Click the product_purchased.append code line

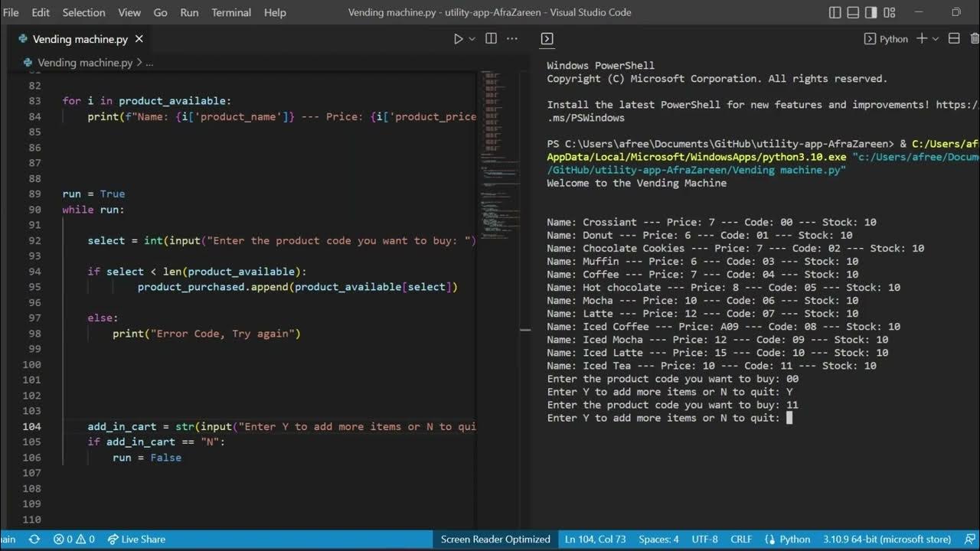297,287
